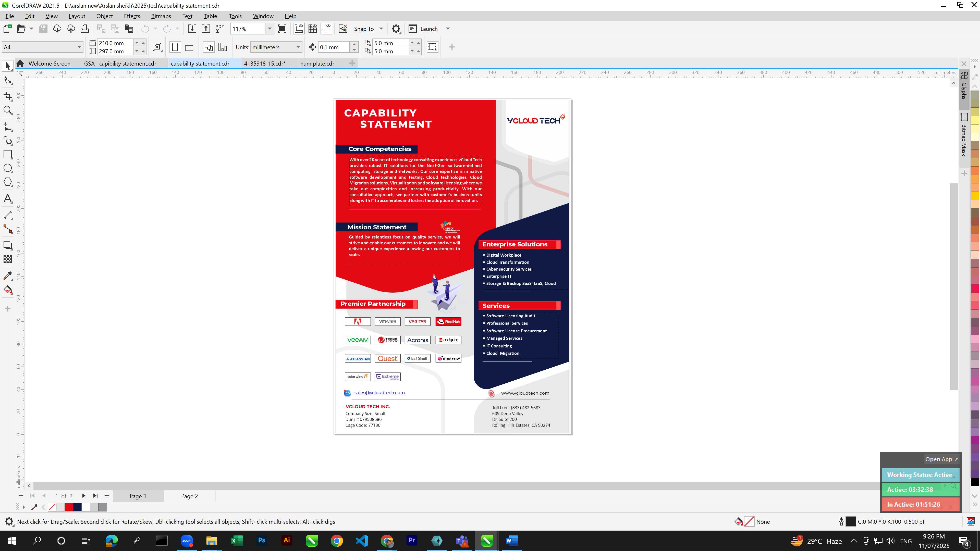Select the Shape edit tool
This screenshot has width=980, height=551.
point(8,80)
